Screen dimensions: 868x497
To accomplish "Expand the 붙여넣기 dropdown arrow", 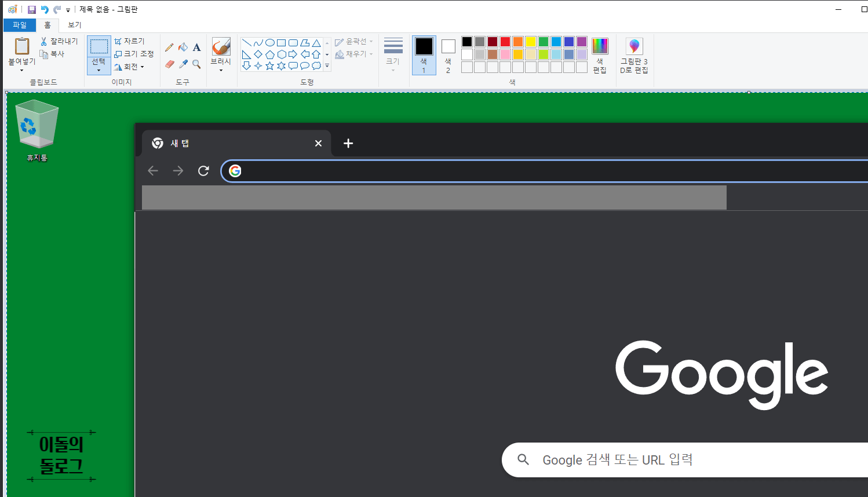I will pyautogui.click(x=22, y=71).
